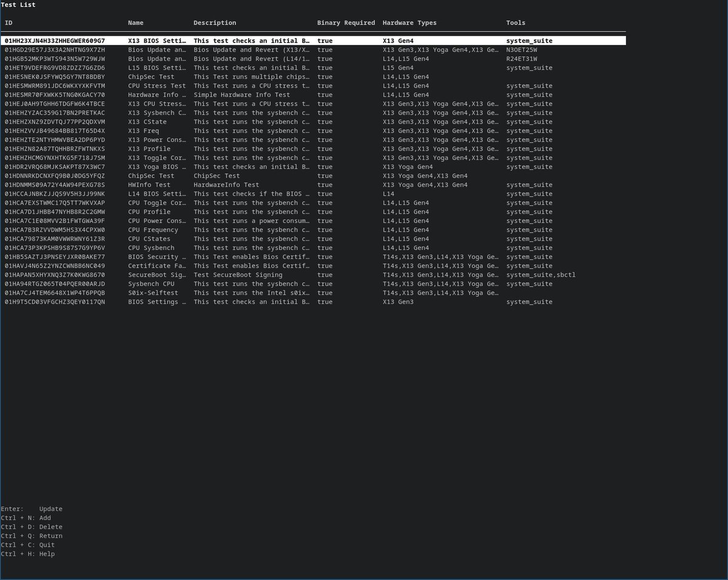This screenshot has width=728, height=580.
Task: Select the X13 CState test name
Action: pos(147,122)
